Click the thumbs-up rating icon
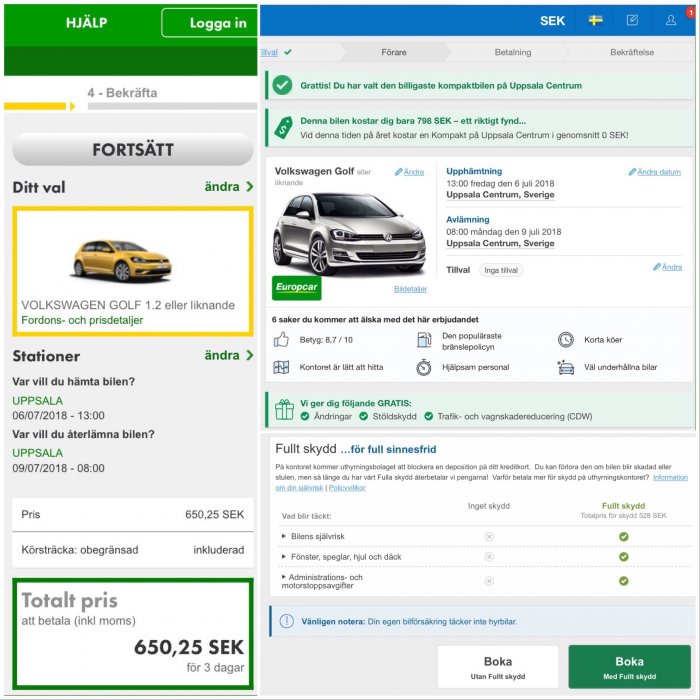The height and width of the screenshot is (700, 700). (x=281, y=340)
